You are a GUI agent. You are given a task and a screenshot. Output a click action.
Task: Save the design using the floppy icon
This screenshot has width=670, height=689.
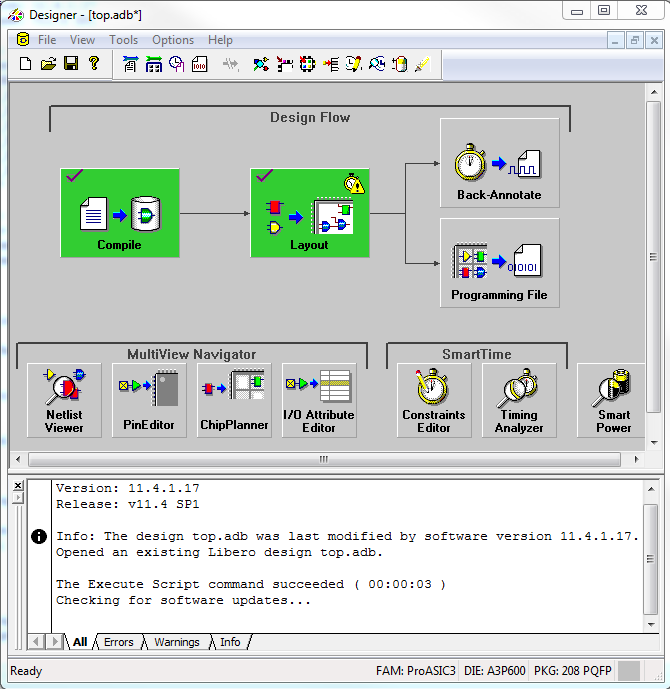coord(71,64)
